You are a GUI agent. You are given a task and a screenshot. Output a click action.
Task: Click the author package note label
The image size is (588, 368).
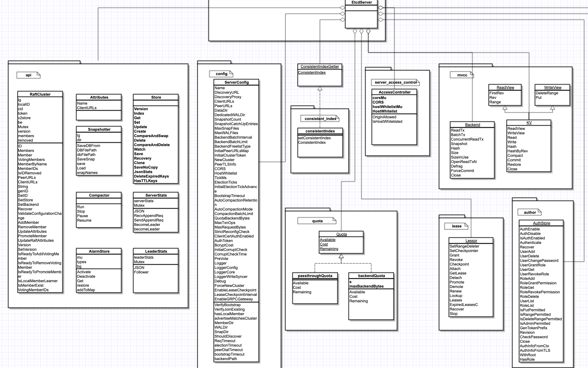pyautogui.click(x=530, y=212)
